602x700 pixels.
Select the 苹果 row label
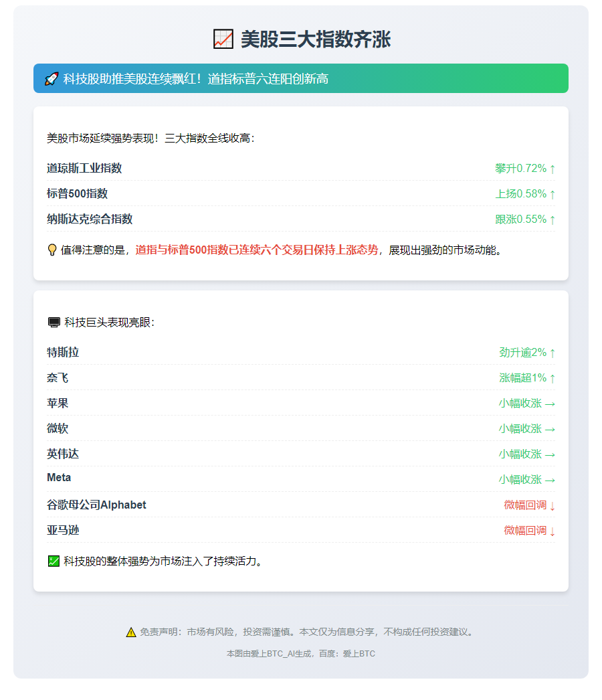(x=58, y=403)
